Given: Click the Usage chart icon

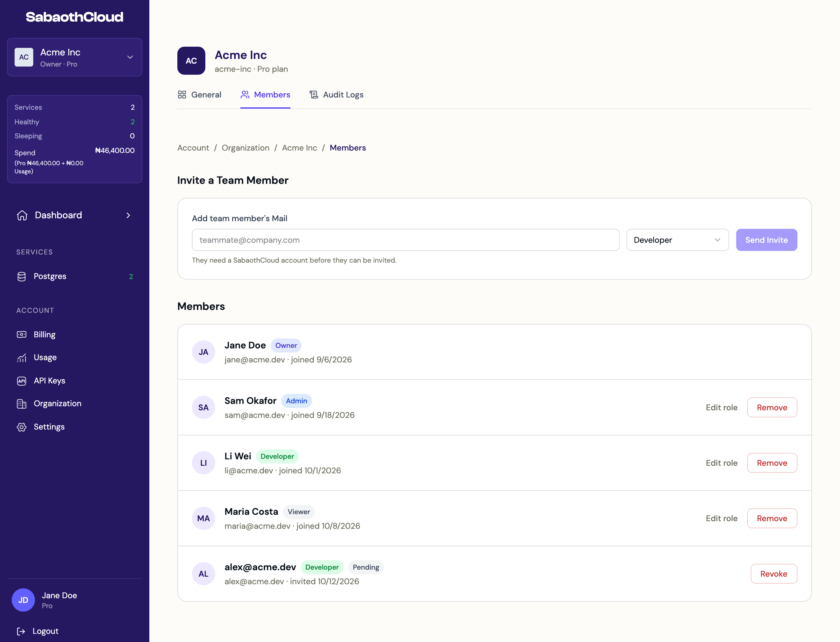Looking at the screenshot, I should (22, 358).
